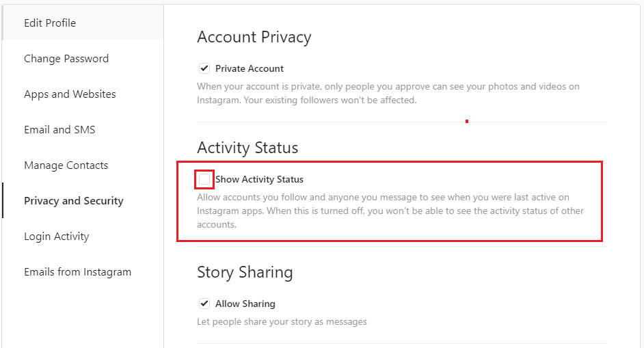This screenshot has height=348, width=644.
Task: Open the Edit Profile settings page
Action: click(x=50, y=23)
